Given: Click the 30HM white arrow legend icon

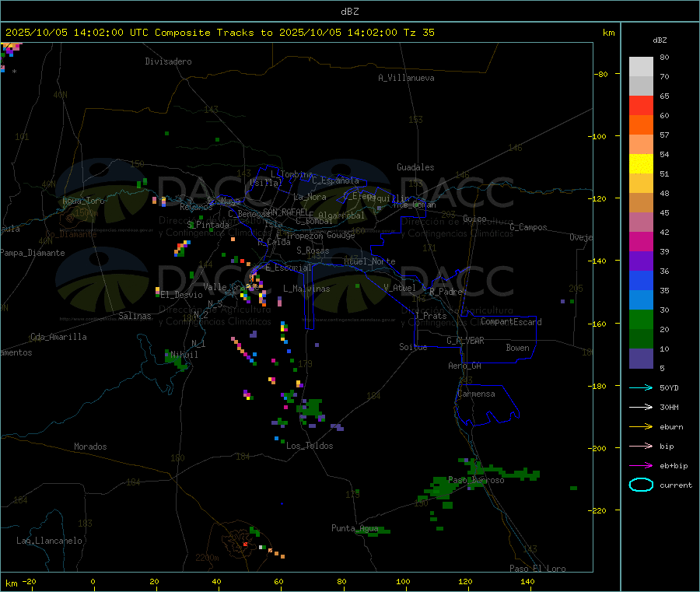Looking at the screenshot, I should point(641,407).
